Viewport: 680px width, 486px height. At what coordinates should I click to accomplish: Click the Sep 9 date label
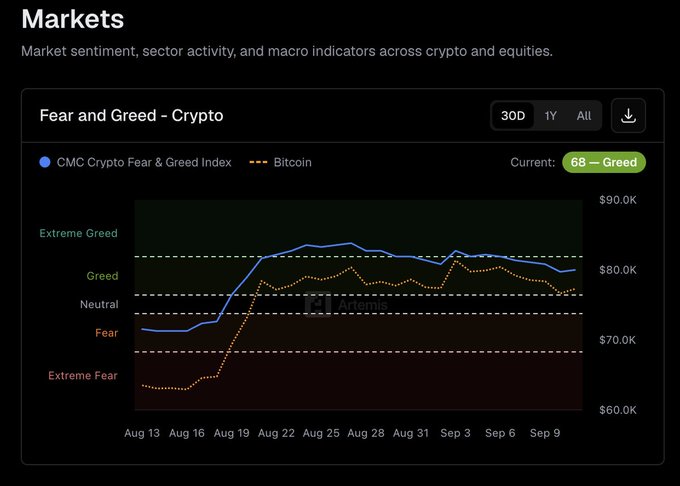[x=545, y=433]
